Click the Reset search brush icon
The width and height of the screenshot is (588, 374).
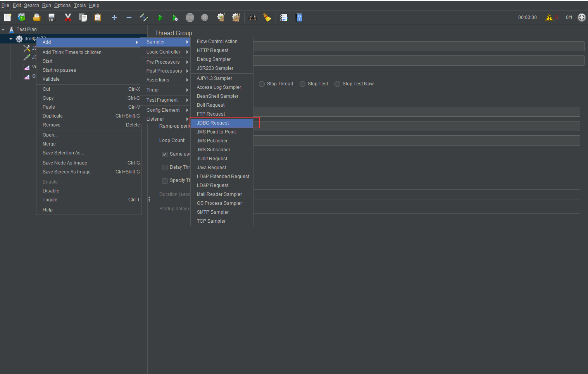click(x=267, y=17)
